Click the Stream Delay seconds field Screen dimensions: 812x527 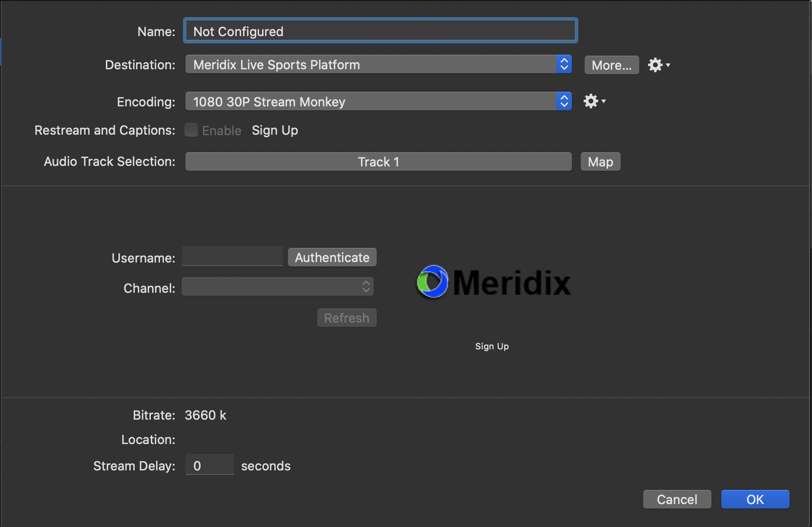[209, 465]
